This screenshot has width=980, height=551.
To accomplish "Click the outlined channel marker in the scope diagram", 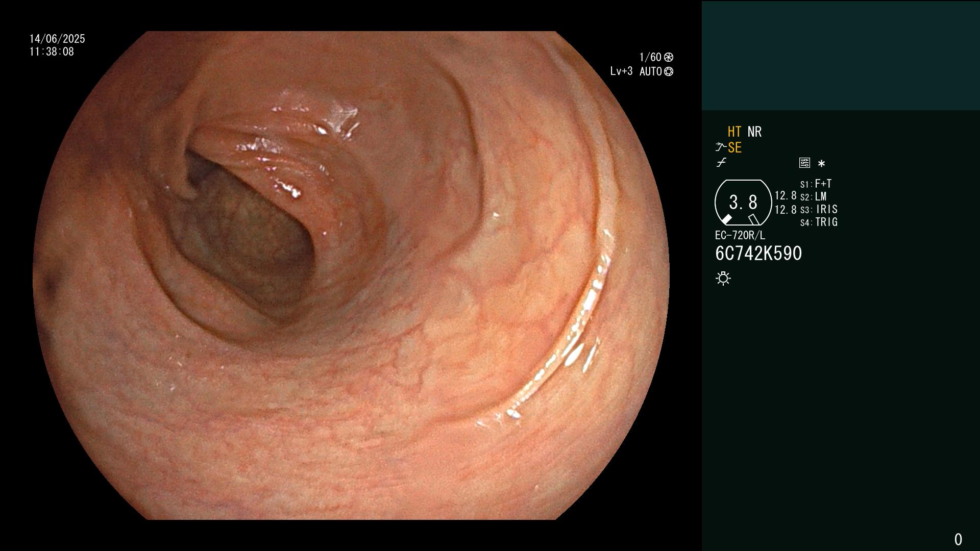I will point(753,219).
